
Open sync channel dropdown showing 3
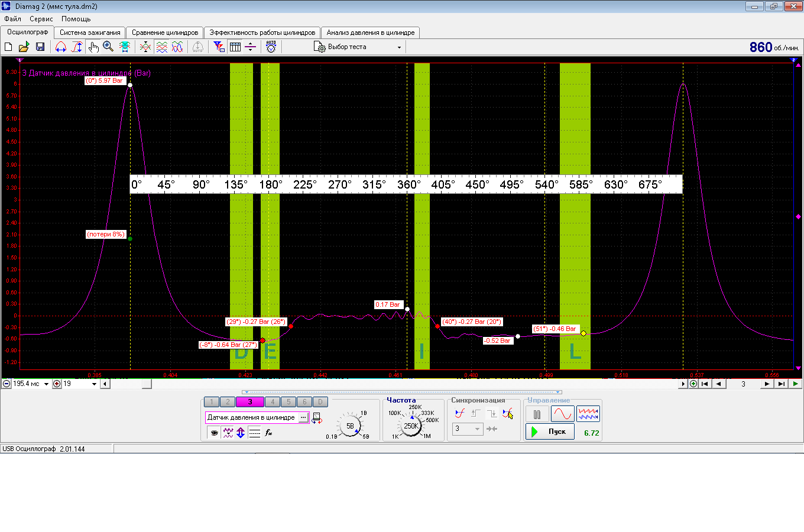468,429
